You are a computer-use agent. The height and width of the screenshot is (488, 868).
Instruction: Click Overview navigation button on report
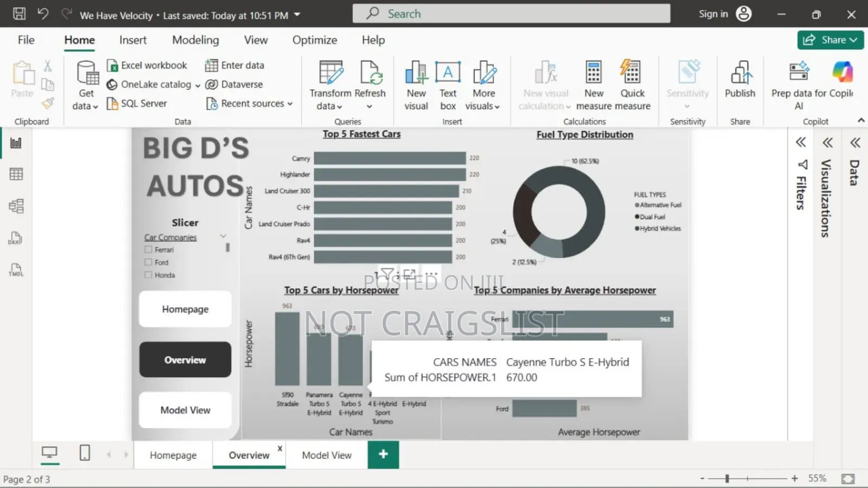point(185,359)
